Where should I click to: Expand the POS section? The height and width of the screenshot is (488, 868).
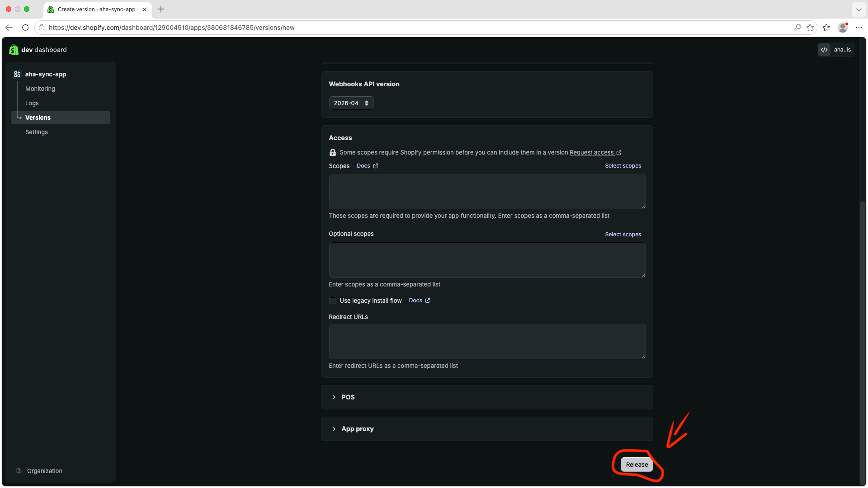(x=487, y=397)
